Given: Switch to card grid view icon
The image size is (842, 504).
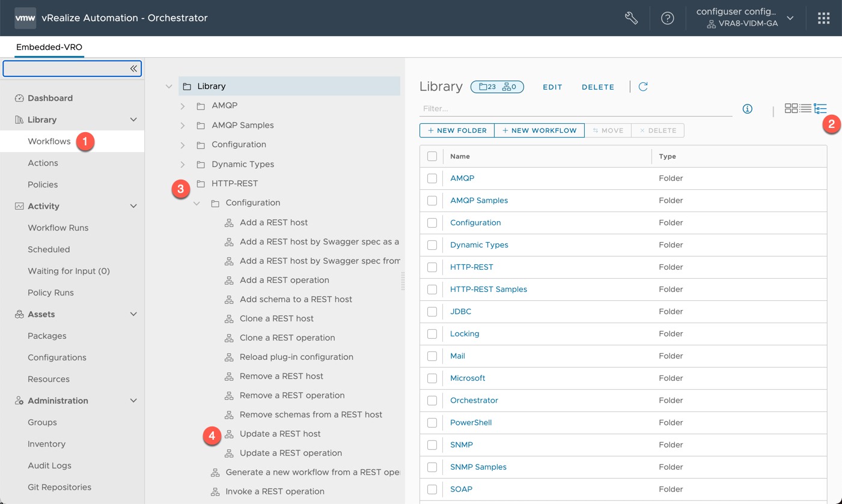Looking at the screenshot, I should pos(791,109).
